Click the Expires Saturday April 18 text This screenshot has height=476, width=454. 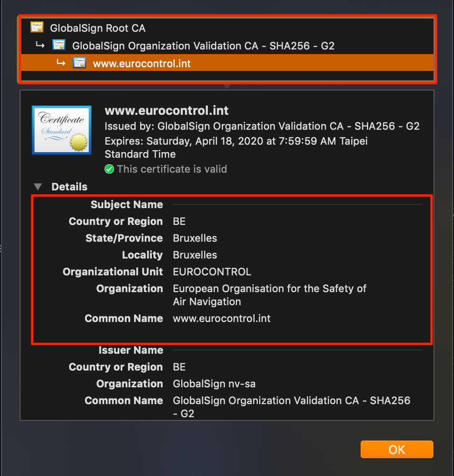236,147
